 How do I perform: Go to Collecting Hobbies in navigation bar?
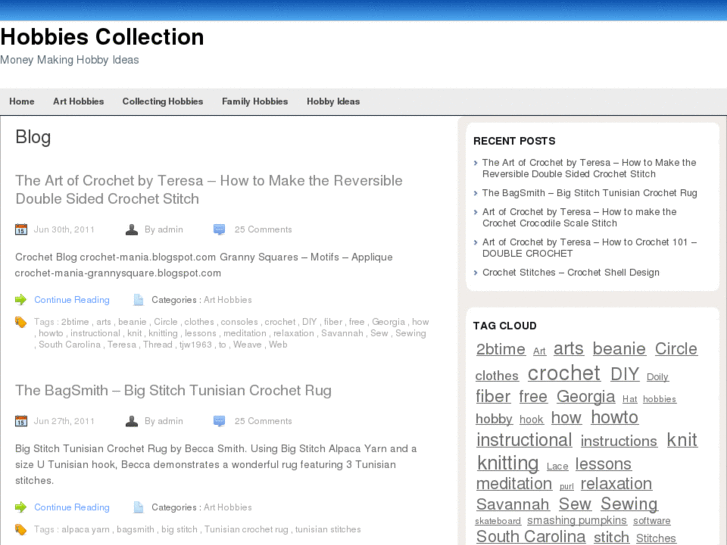pos(162,101)
